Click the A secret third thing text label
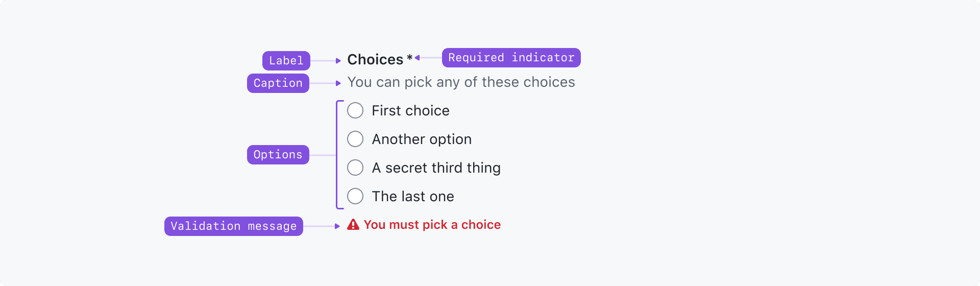 436,168
